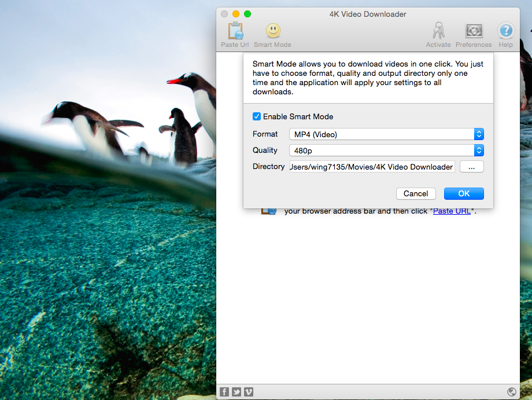
Task: Open Preferences from the toolbar
Action: [x=474, y=33]
